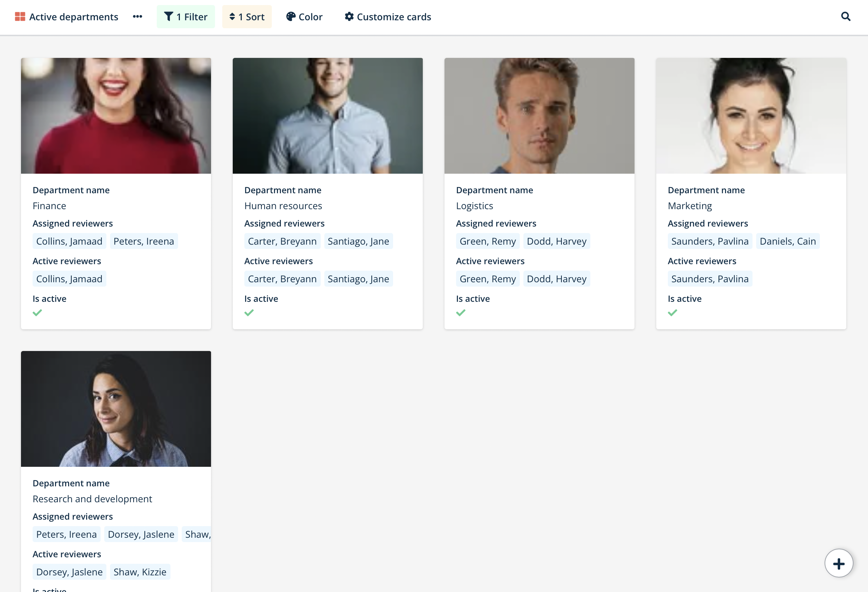Click the Carter, Breyann reviewer chip
This screenshot has width=868, height=592.
282,241
